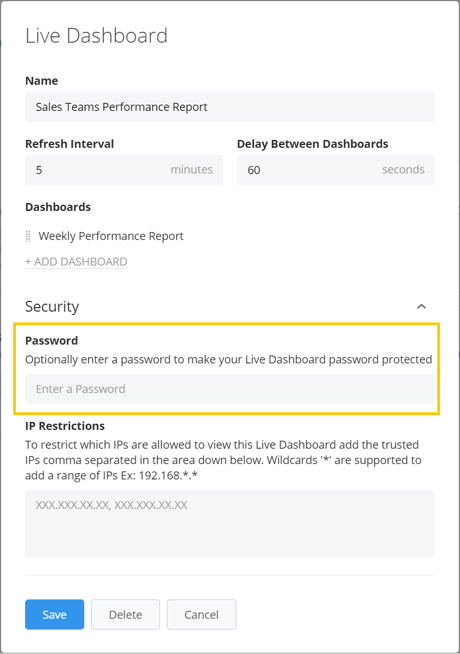Screen dimensions: 460x654
Task: Add a dashboard via + ADD DASHBOARD
Action: tap(76, 262)
